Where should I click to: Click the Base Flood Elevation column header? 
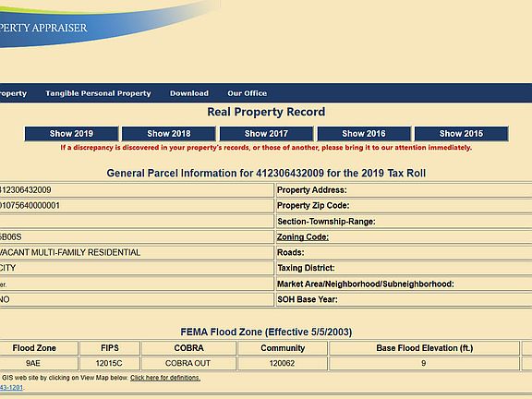pyautogui.click(x=424, y=348)
